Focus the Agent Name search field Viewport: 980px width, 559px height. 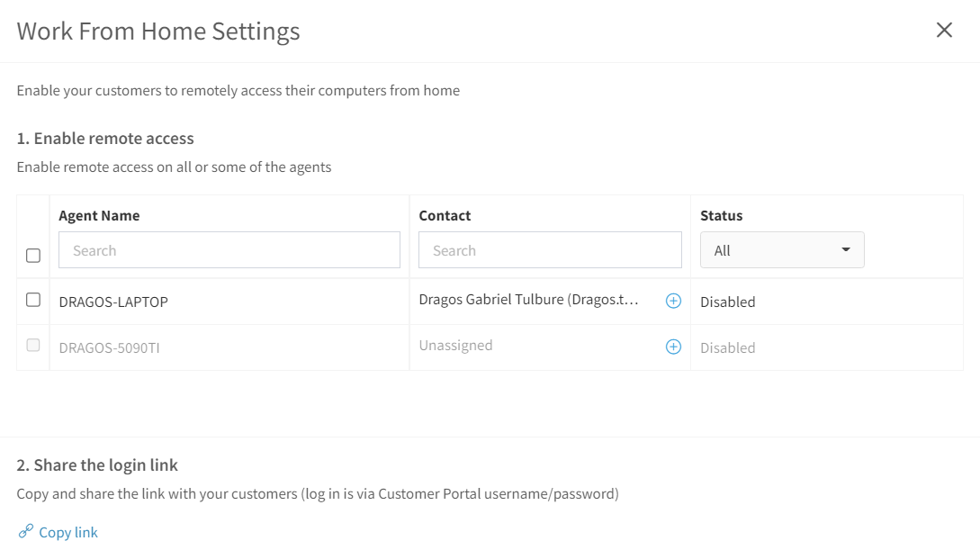pos(229,250)
